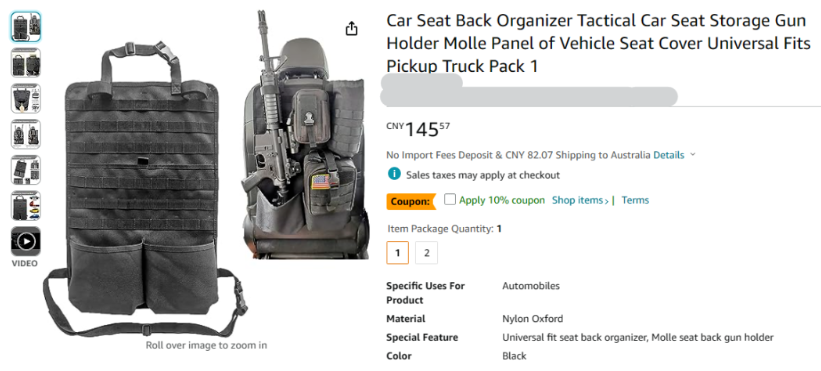Select the sixth product thumbnail
This screenshot has width=821, height=371.
click(26, 206)
